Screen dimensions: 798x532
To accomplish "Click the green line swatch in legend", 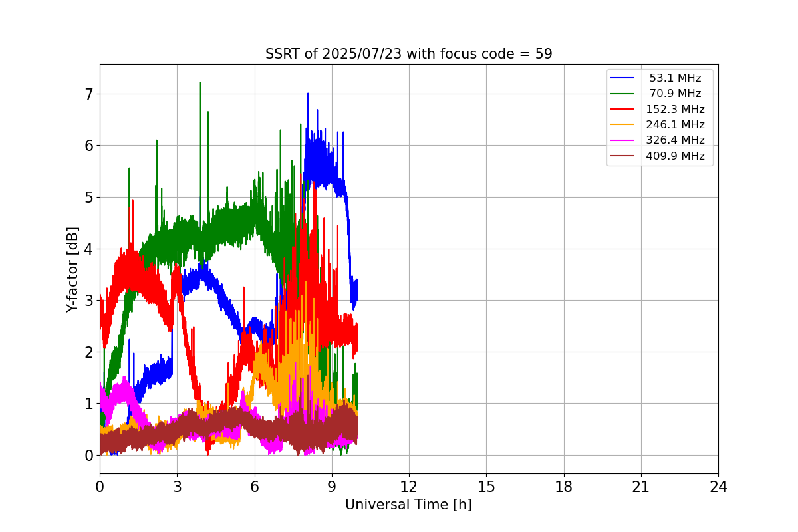I will click(x=623, y=94).
